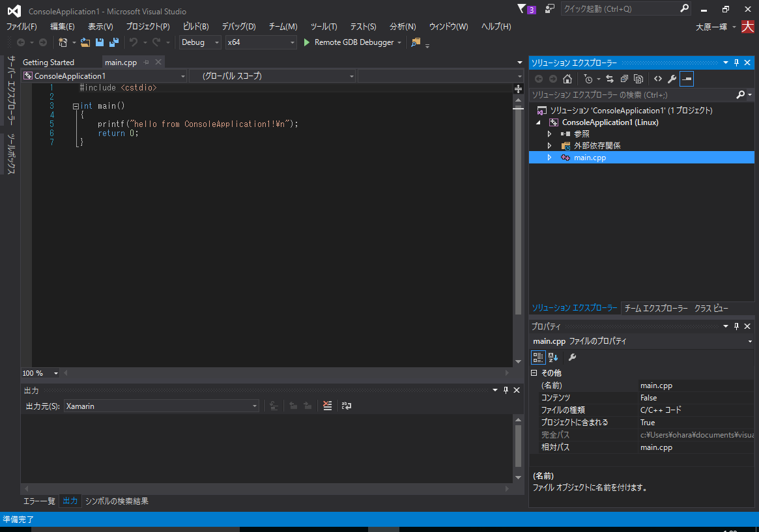
Task: Switch to the チーム エクスプローラー tab
Action: (656, 308)
